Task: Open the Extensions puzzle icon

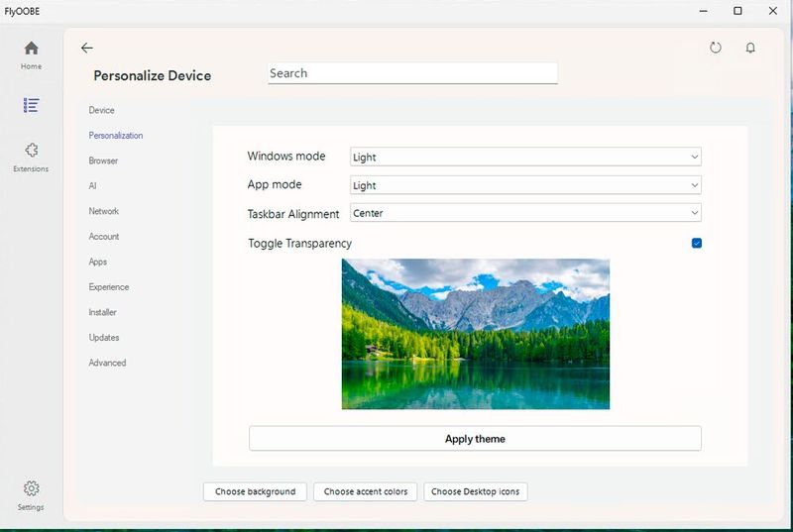Action: 31,152
